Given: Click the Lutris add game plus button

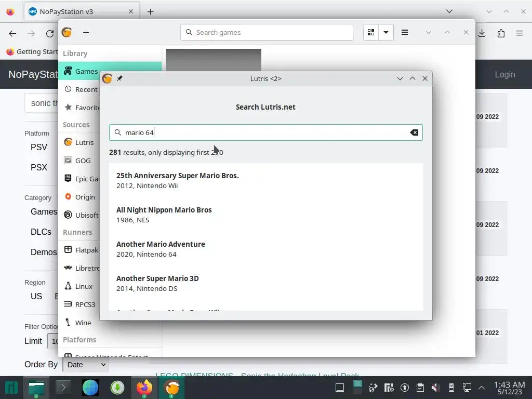Looking at the screenshot, I should [x=86, y=33].
